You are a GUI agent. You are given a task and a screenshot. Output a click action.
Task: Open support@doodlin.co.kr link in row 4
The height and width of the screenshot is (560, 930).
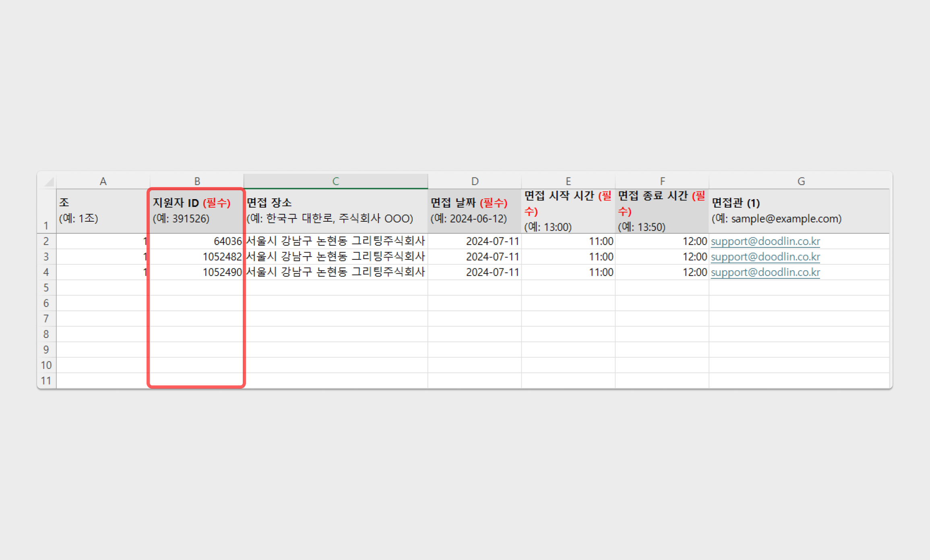point(765,272)
